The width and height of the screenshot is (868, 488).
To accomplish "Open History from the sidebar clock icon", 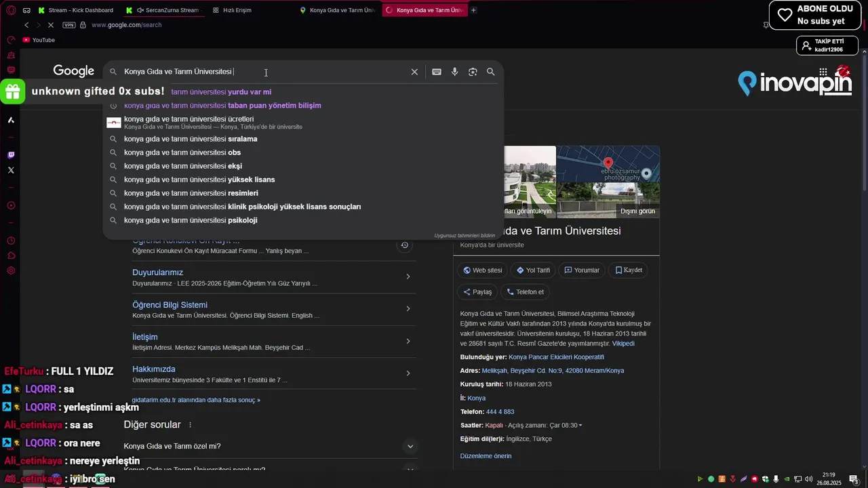I will click(11, 241).
